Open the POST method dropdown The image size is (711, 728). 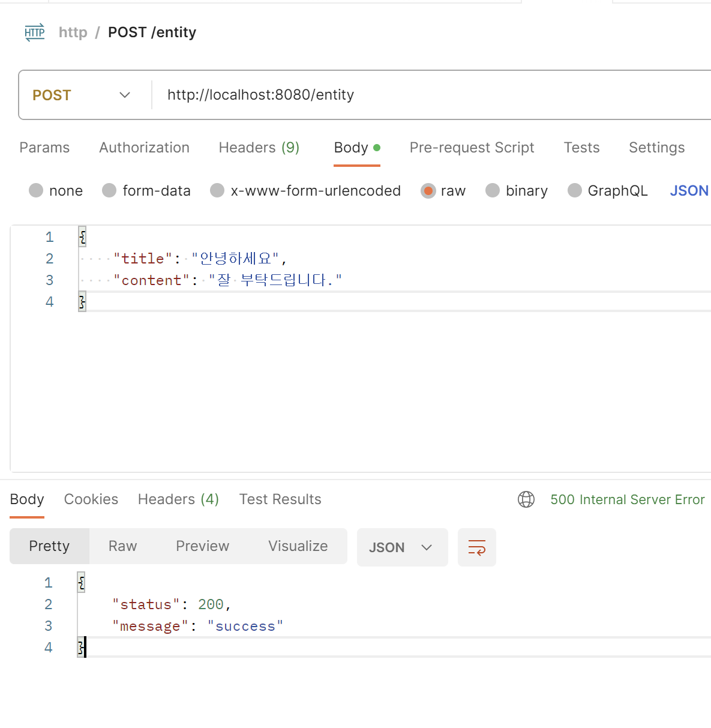click(x=82, y=95)
